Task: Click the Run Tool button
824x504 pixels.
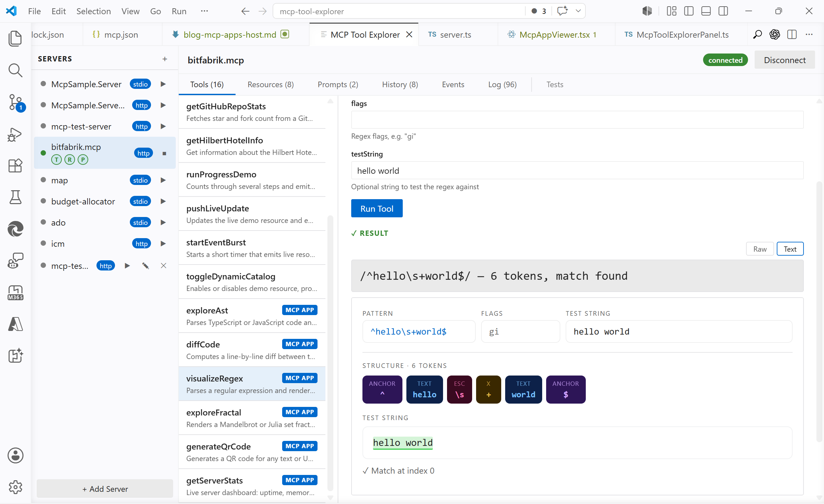Action: tap(377, 208)
